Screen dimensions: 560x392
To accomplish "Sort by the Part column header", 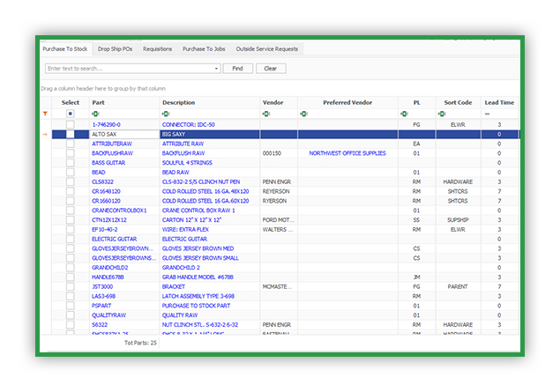I will click(x=124, y=103).
